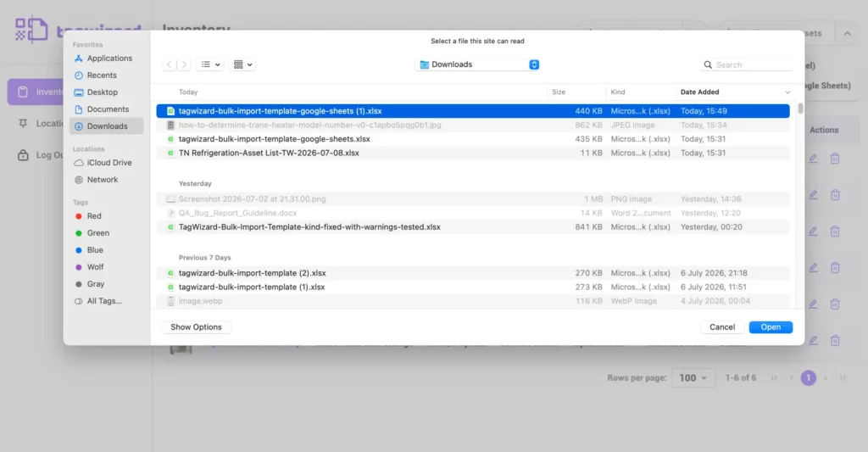Click the xlsx icon of TN Refrigeration file
This screenshot has width=868, height=452.
click(170, 153)
